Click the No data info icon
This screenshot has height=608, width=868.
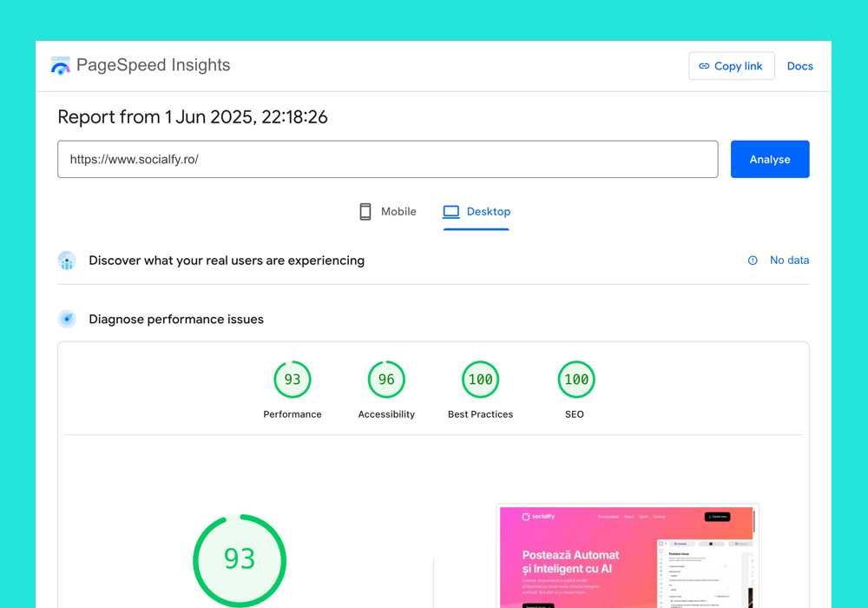click(753, 261)
